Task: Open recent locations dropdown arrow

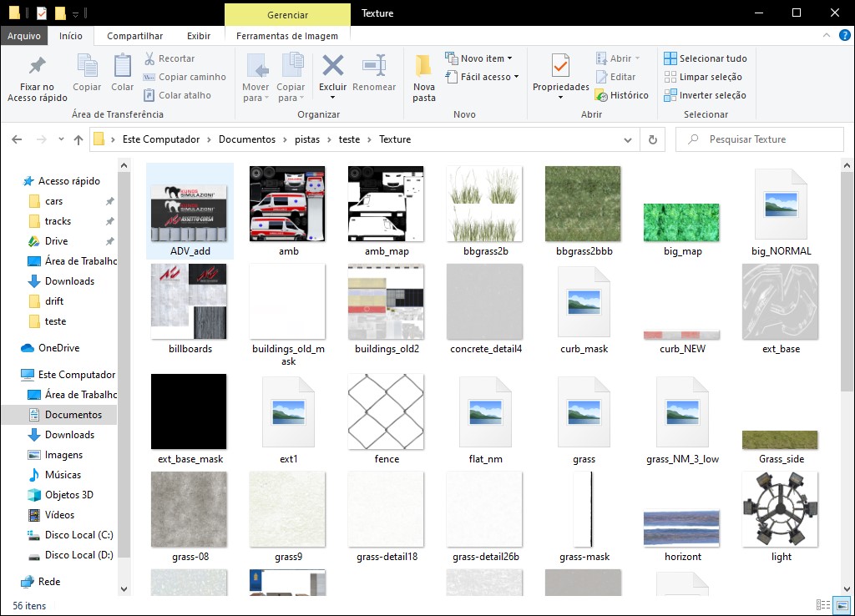Action: (x=61, y=139)
